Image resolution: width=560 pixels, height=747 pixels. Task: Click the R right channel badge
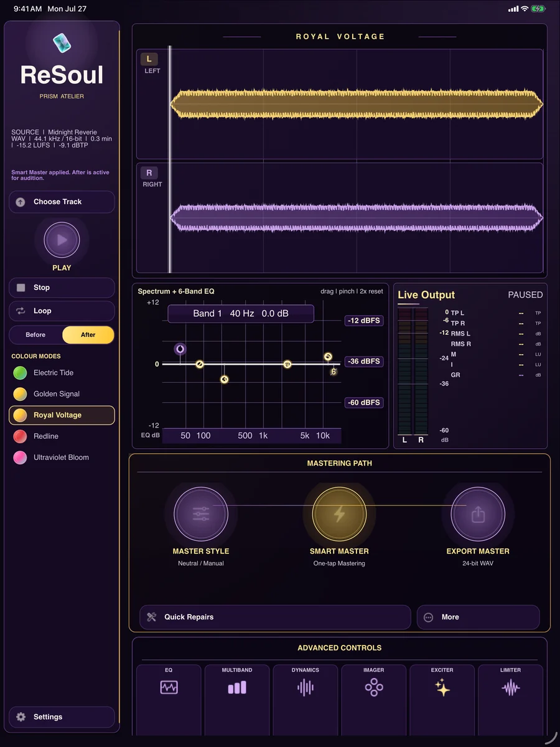(x=149, y=172)
